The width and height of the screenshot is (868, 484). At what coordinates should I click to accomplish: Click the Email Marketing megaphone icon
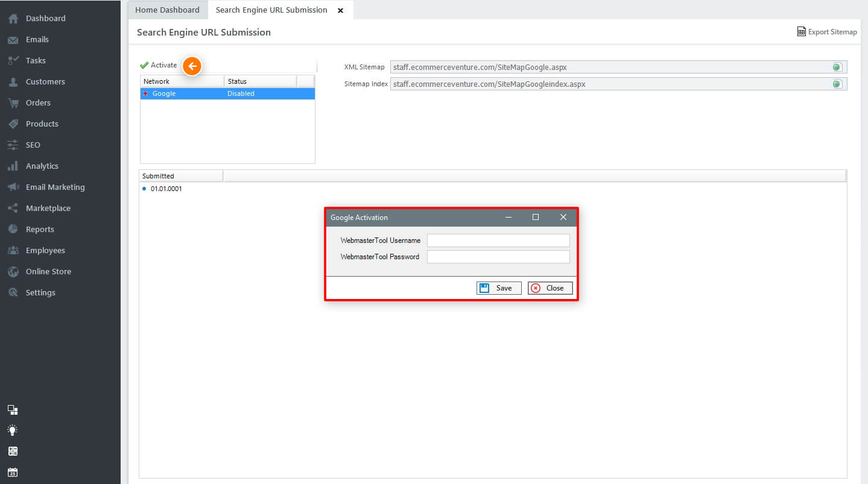click(13, 187)
